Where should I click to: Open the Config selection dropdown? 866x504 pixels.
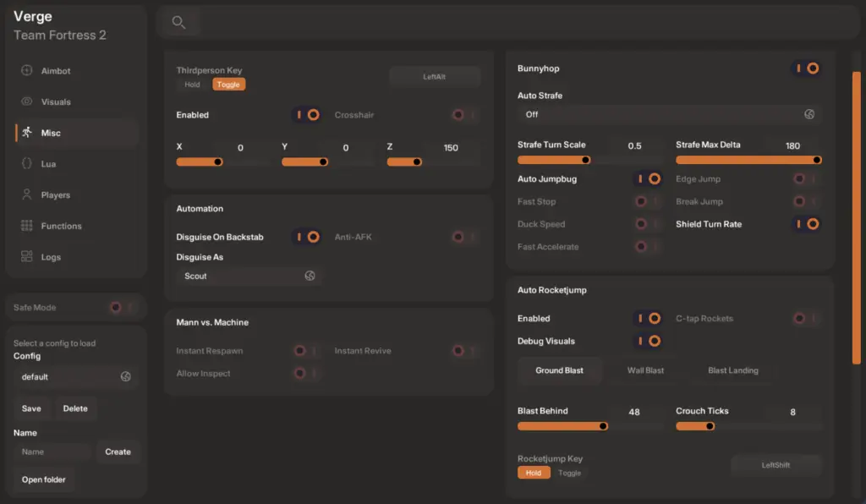75,376
